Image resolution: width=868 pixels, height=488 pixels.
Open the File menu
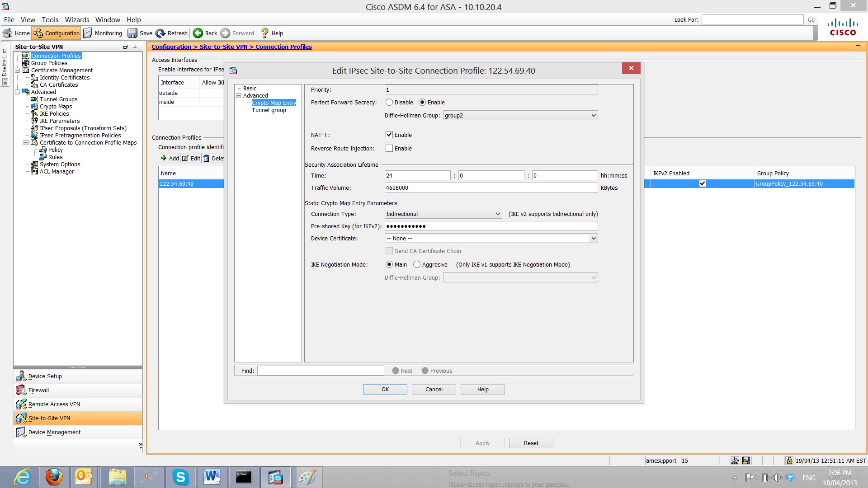[x=9, y=20]
